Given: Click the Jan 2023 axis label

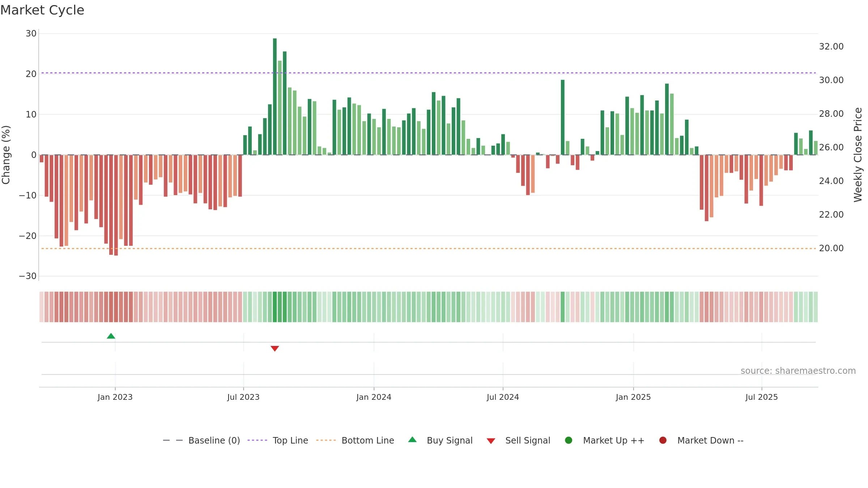Looking at the screenshot, I should point(115,397).
